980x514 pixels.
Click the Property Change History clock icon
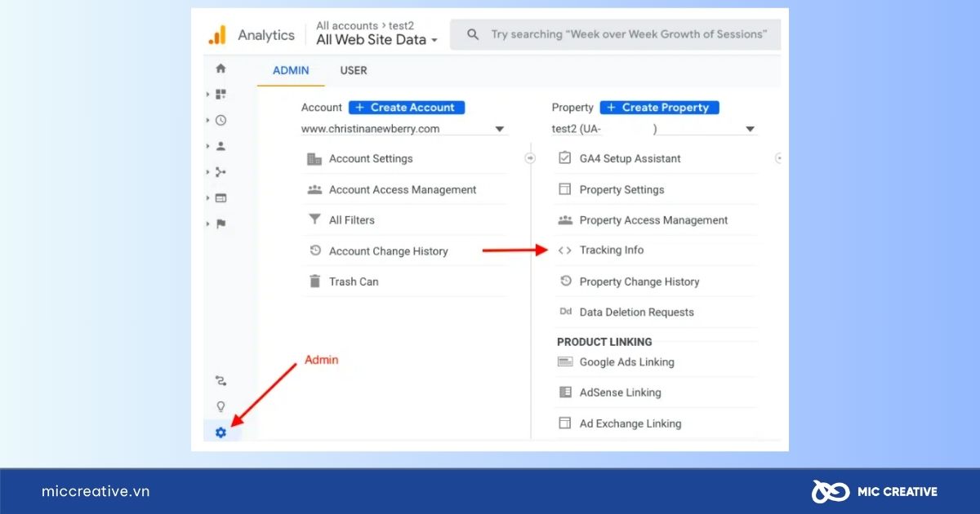coord(564,281)
